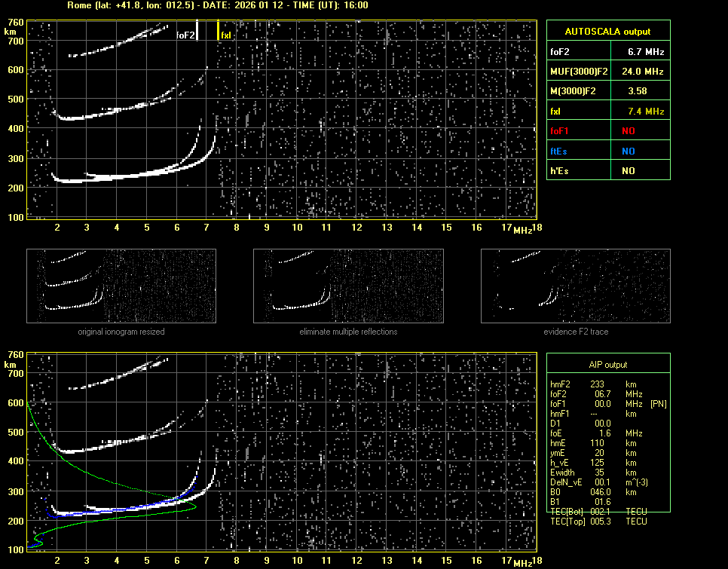Click the white foF2 marker on top ionogram
The width and height of the screenshot is (728, 569).
pyautogui.click(x=197, y=31)
